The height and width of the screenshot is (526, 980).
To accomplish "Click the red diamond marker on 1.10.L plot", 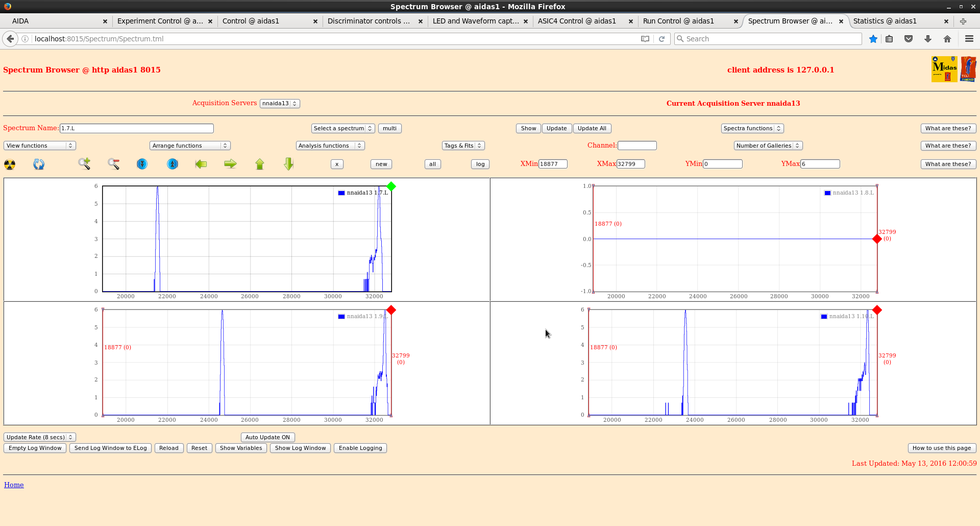I will (x=877, y=310).
